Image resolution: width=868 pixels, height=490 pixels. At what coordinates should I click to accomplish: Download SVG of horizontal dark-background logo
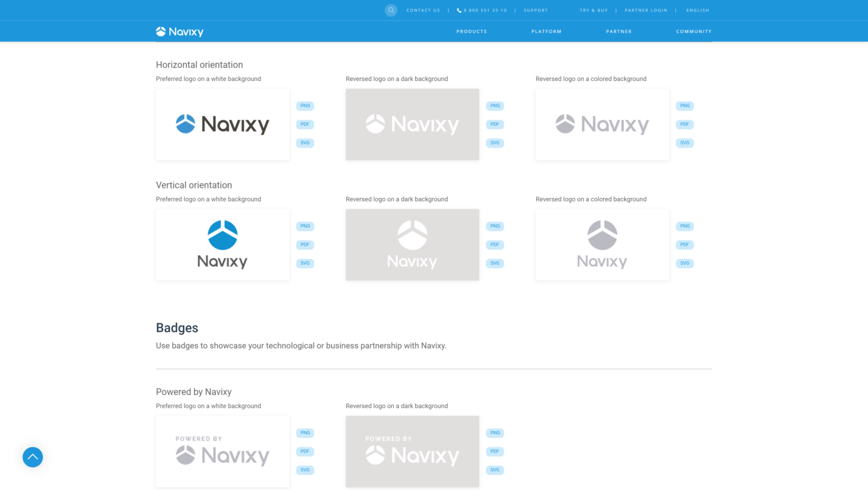(495, 143)
